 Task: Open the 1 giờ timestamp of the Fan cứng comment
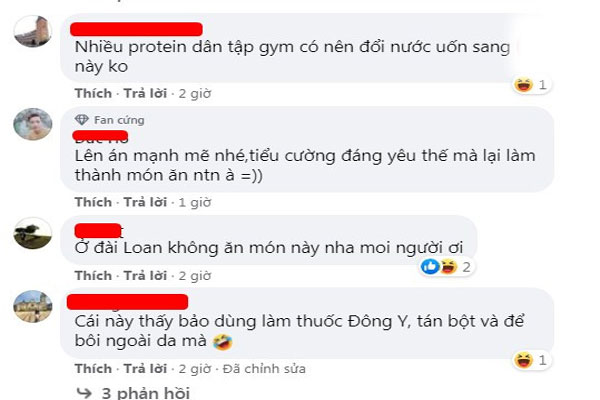pyautogui.click(x=195, y=202)
